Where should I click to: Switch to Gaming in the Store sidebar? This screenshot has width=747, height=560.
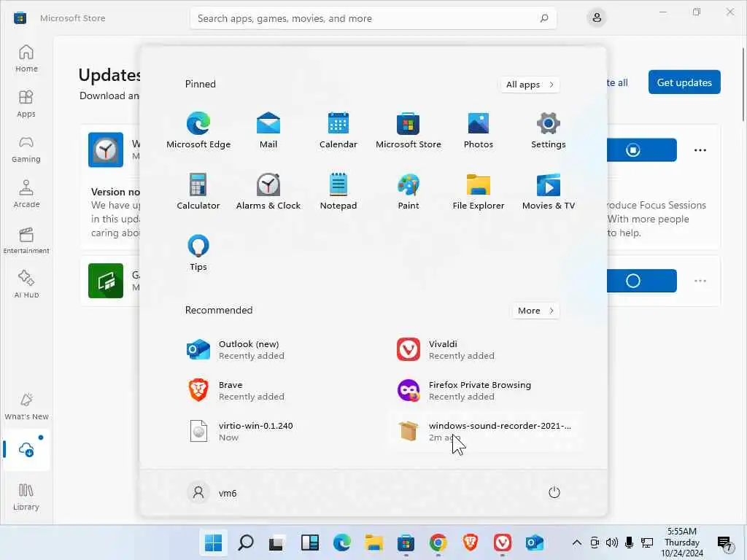[x=26, y=149]
